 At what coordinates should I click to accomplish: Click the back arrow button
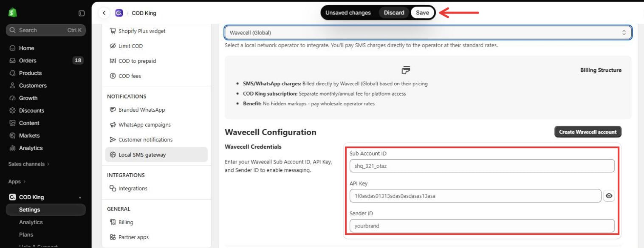click(104, 13)
